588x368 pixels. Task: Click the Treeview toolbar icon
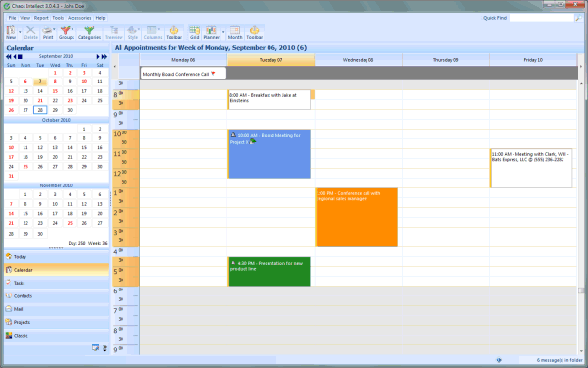click(114, 32)
